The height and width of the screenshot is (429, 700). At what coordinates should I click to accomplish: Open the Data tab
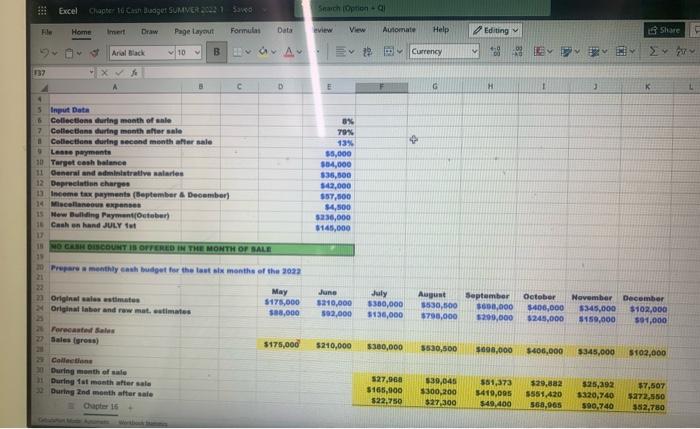click(x=285, y=30)
